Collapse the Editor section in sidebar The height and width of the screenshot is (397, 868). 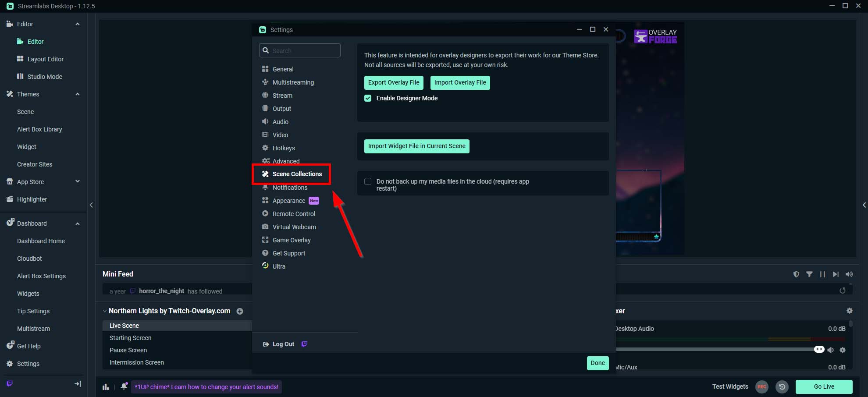pyautogui.click(x=78, y=24)
